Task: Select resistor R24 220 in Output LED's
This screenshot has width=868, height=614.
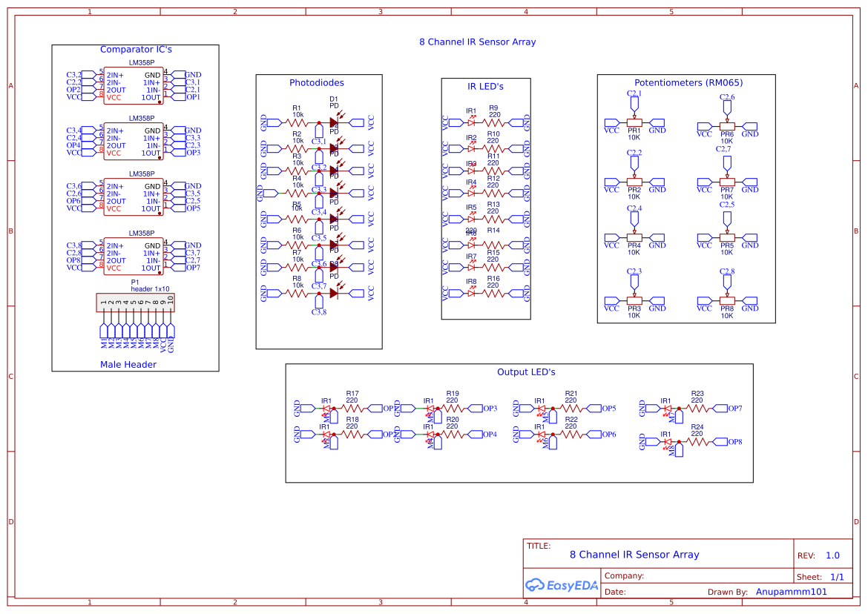Action: click(696, 443)
